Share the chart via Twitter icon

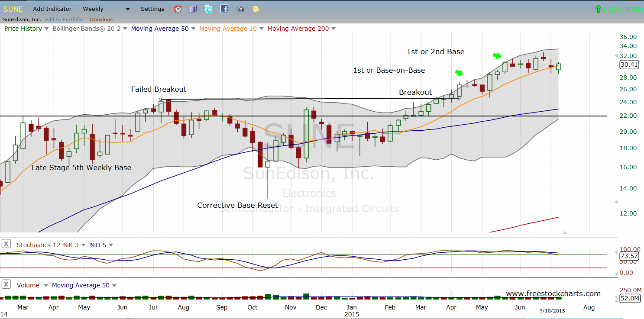point(209,9)
